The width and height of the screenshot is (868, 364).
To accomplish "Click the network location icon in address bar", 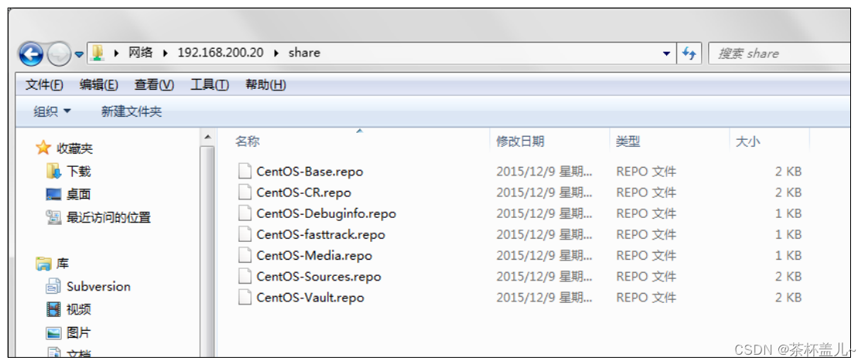I will coord(97,53).
